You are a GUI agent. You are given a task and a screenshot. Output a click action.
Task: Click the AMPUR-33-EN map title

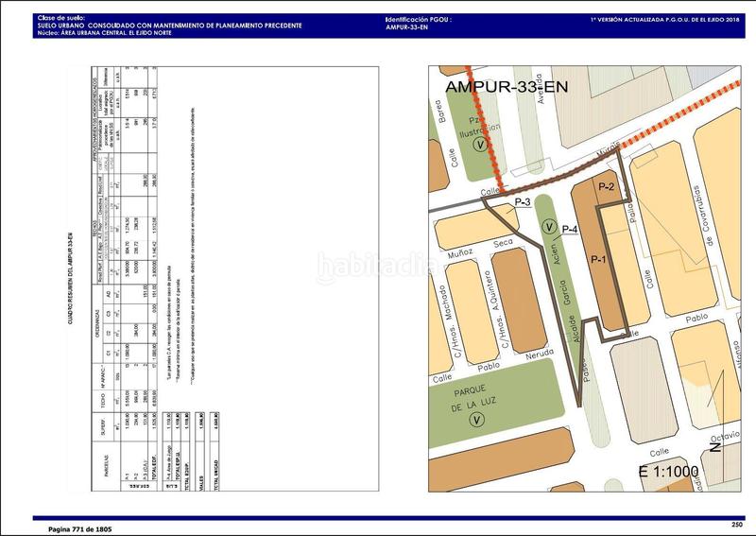coord(502,86)
